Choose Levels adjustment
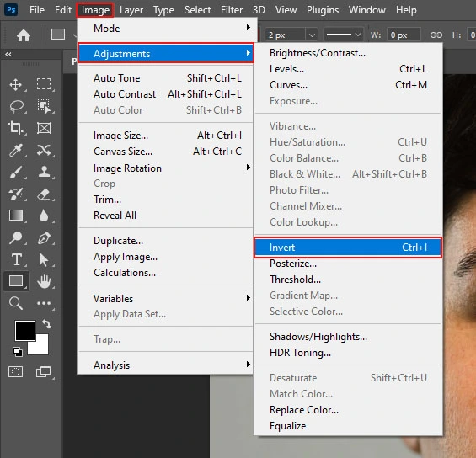Image resolution: width=476 pixels, height=458 pixels. pyautogui.click(x=348, y=69)
